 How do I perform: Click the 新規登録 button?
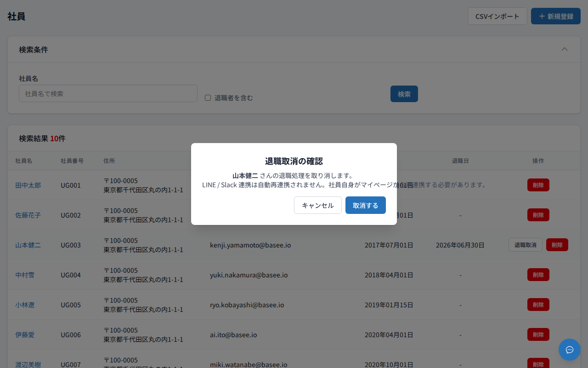click(x=556, y=16)
